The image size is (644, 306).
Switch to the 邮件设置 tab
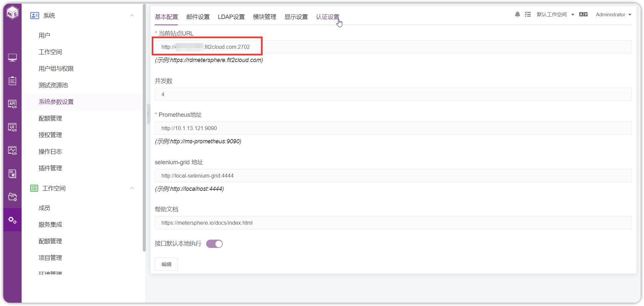[198, 17]
